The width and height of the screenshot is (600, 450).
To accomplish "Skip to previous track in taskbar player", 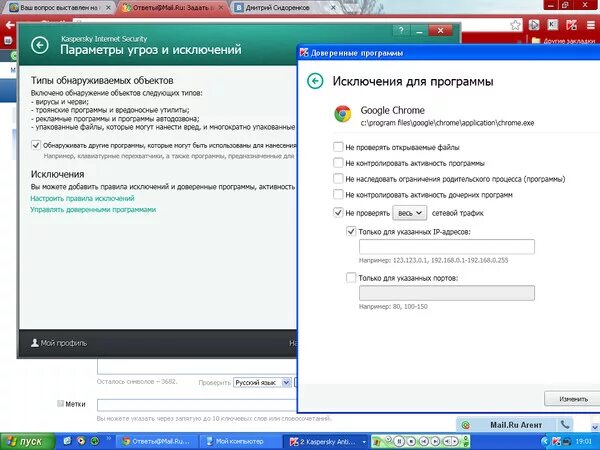I will click(424, 442).
